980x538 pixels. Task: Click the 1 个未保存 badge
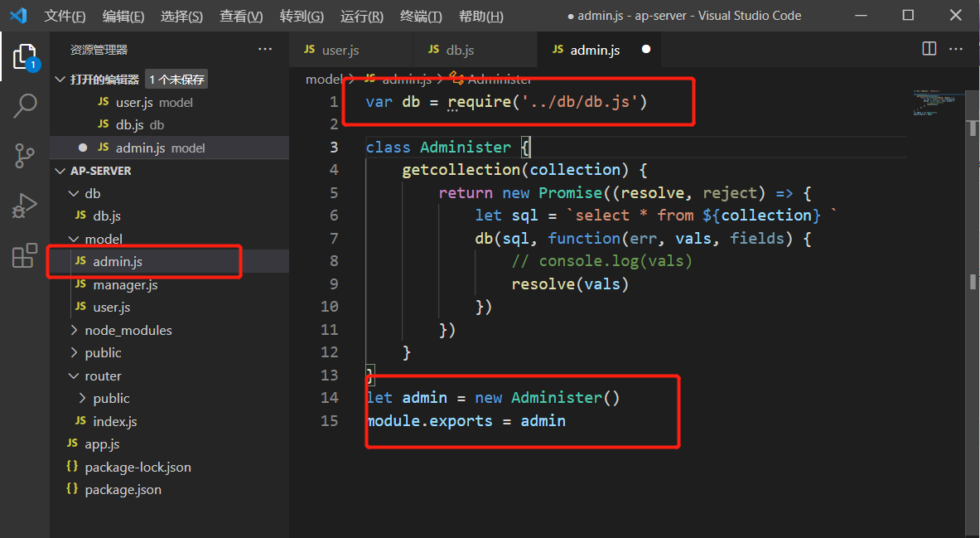[176, 79]
